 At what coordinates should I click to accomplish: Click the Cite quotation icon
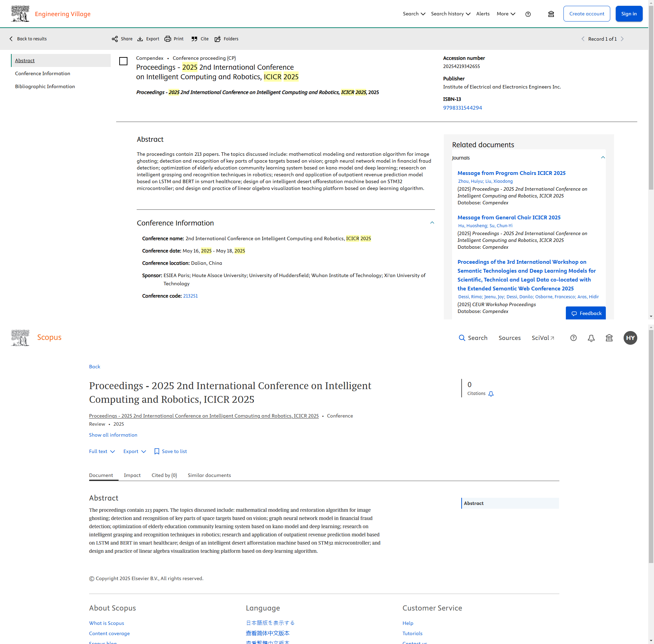point(194,39)
